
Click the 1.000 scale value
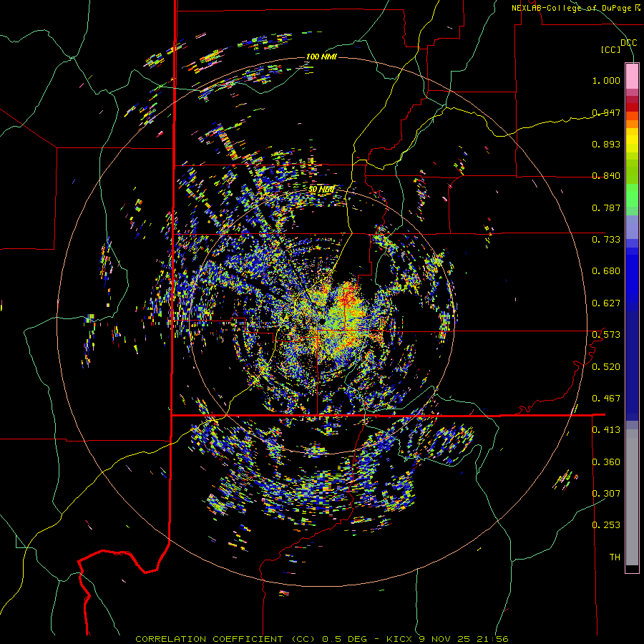[x=606, y=80]
